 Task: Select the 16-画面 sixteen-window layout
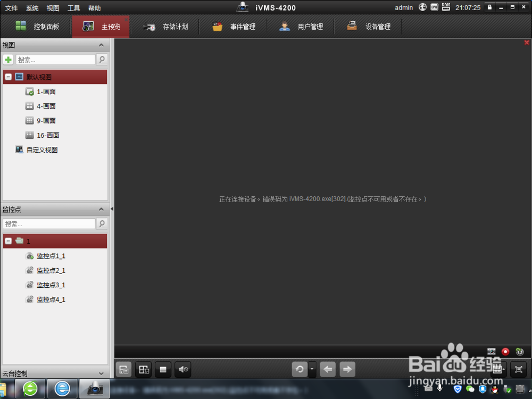[43, 135]
